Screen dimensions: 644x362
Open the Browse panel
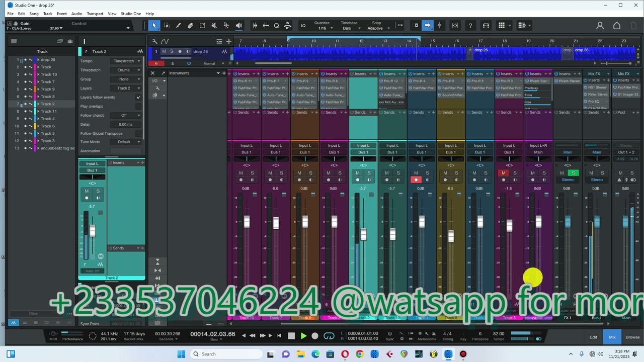[632, 337]
